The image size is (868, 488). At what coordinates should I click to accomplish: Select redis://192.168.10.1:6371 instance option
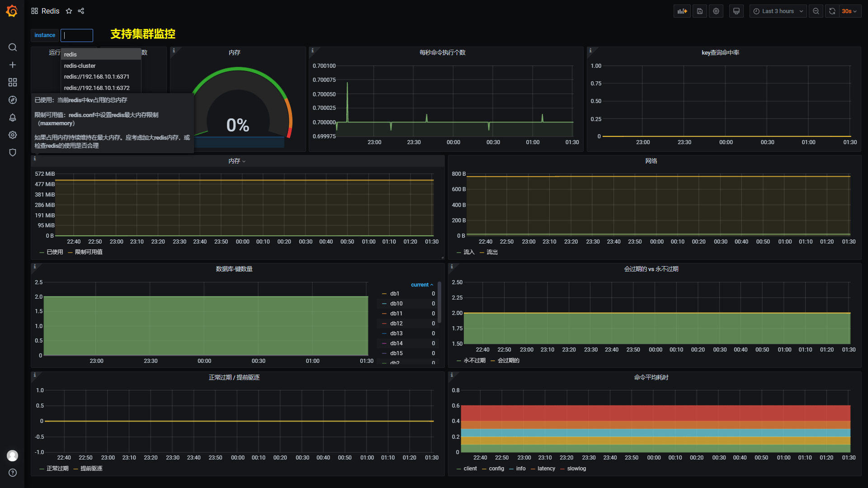coord(97,77)
